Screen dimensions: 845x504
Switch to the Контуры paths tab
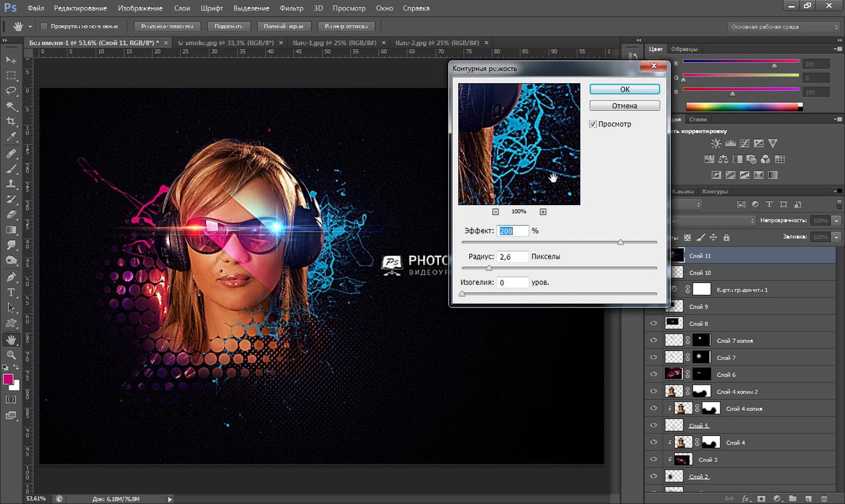click(715, 191)
